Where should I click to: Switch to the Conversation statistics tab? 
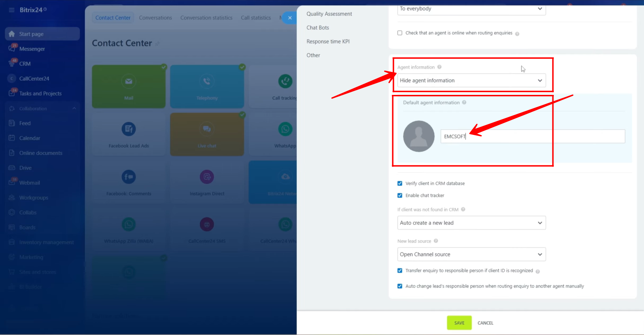point(206,18)
